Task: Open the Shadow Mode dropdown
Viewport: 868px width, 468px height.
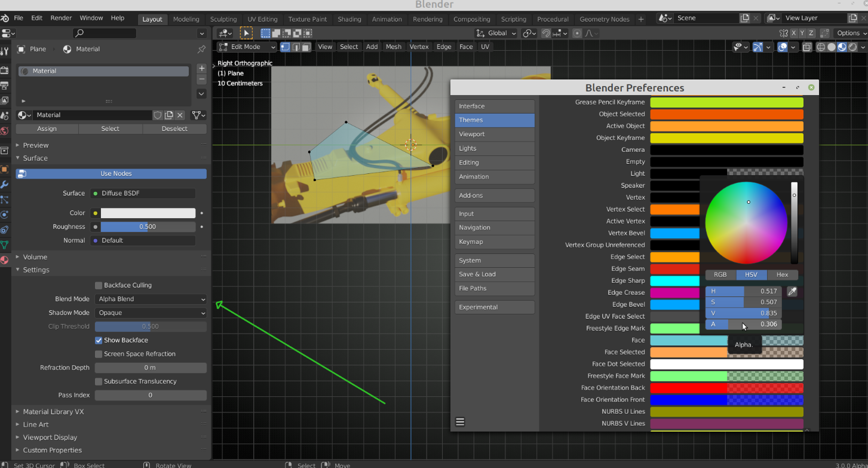Action: pyautogui.click(x=151, y=313)
